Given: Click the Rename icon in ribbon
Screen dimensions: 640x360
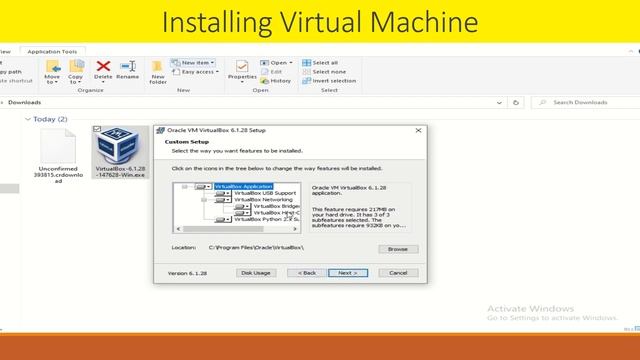Looking at the screenshot, I should coord(128,66).
